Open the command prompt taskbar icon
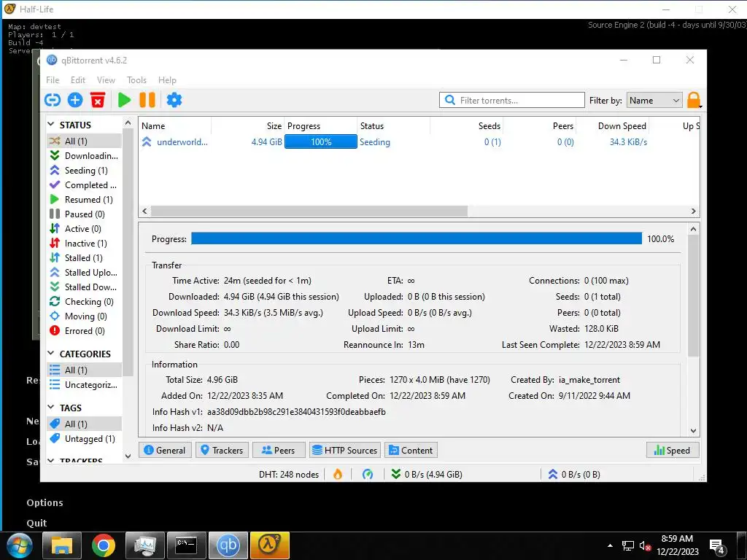This screenshot has width=747, height=560. [186, 545]
